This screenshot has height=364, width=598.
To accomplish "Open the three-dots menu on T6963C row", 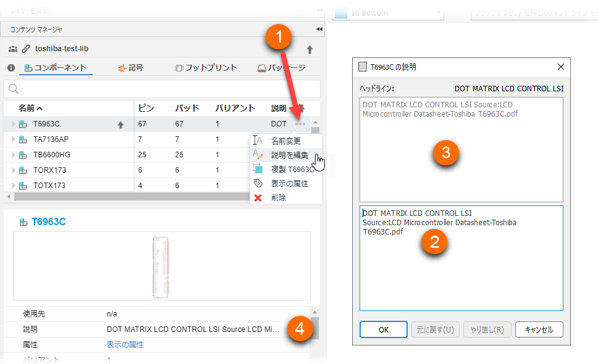I will click(300, 124).
